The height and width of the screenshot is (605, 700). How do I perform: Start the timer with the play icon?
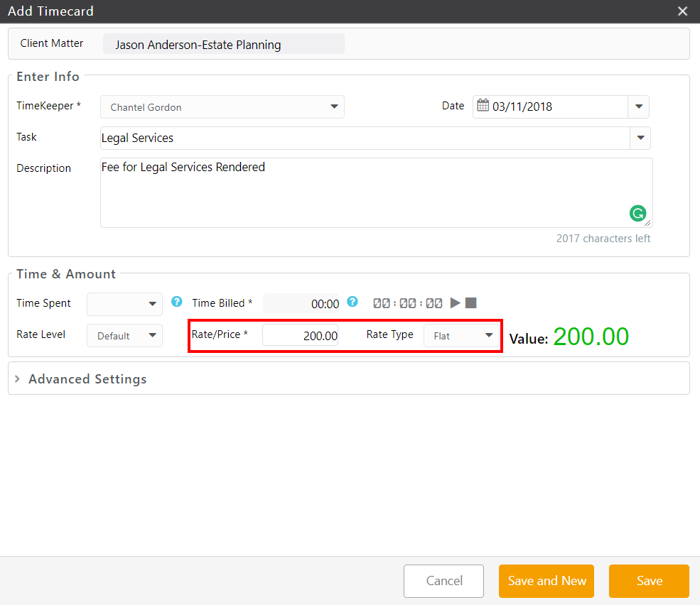point(455,303)
